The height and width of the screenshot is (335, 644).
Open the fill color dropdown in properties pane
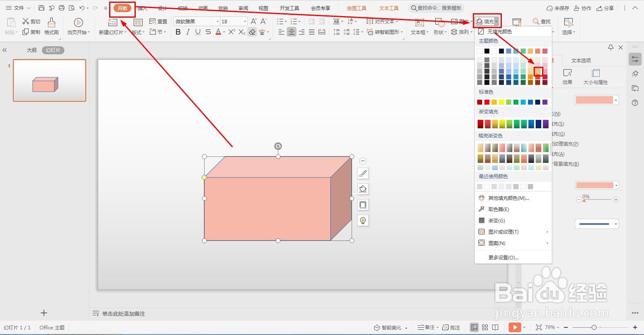point(616,100)
